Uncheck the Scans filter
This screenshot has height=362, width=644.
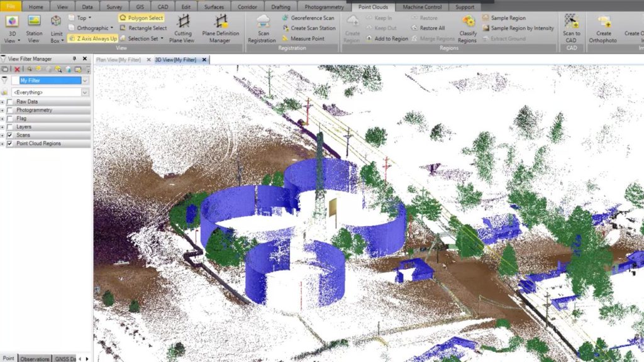(x=10, y=133)
